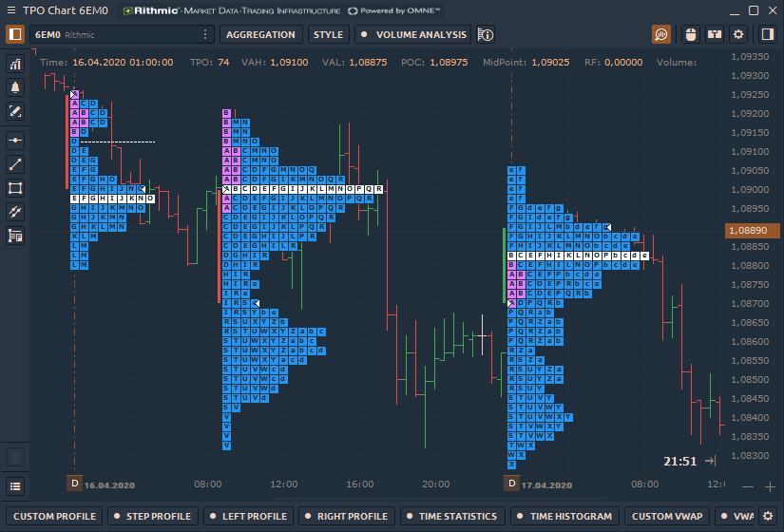This screenshot has width=784, height=532.
Task: Select the horizontal line tool
Action: click(15, 141)
